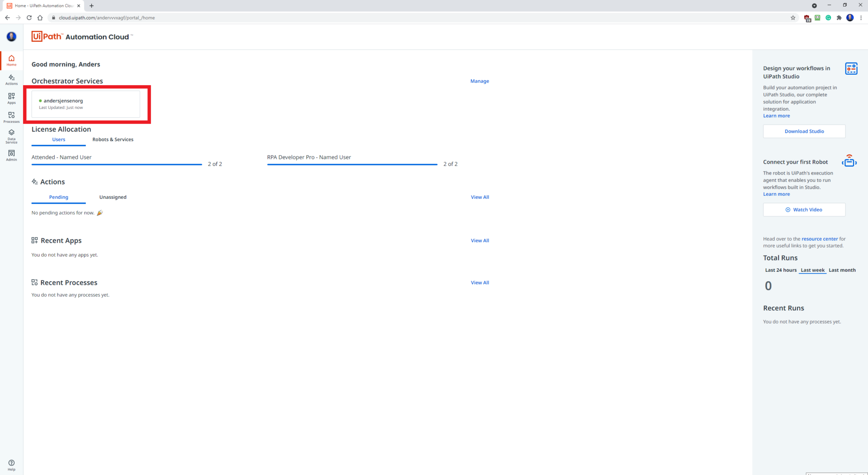Open the Admin section from the sidebar
868x475 pixels.
pyautogui.click(x=11, y=155)
